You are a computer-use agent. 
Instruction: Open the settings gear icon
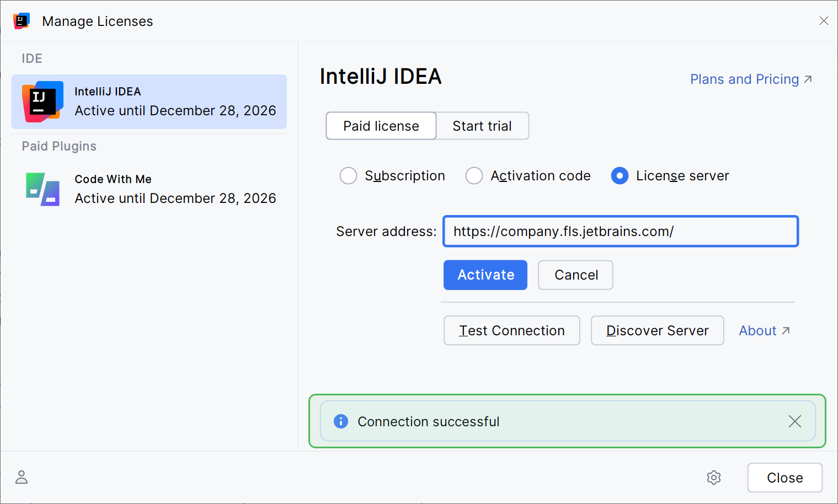(714, 478)
